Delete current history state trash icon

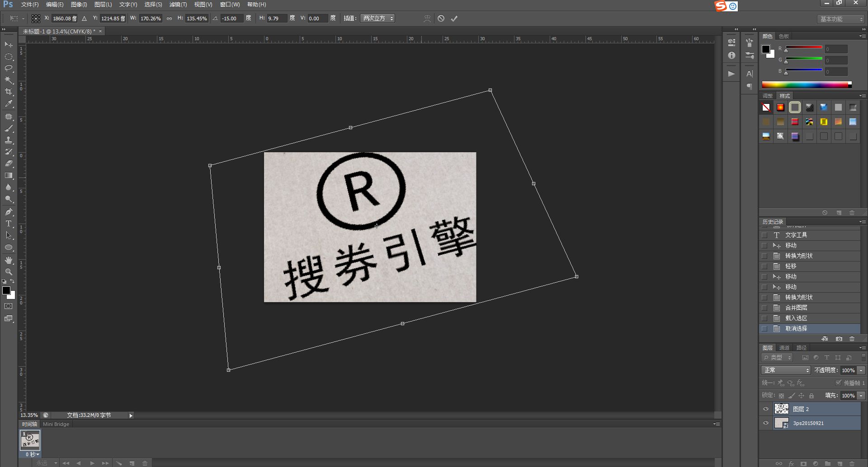click(852, 339)
